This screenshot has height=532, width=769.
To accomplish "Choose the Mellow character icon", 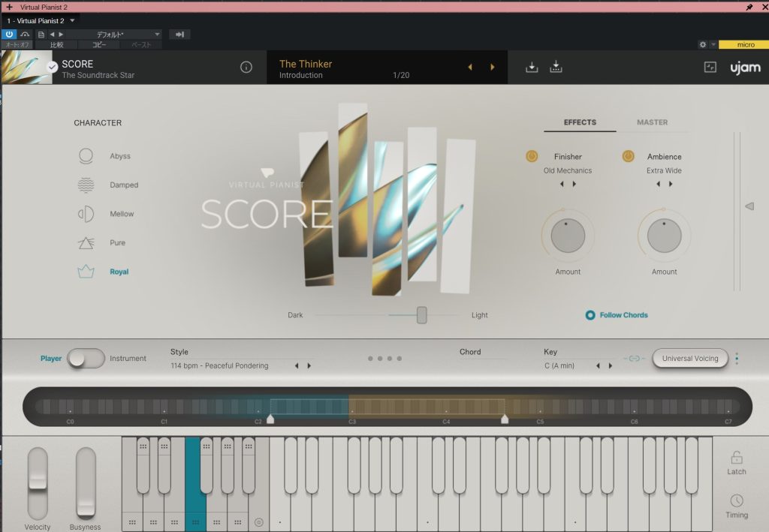I will pos(86,214).
